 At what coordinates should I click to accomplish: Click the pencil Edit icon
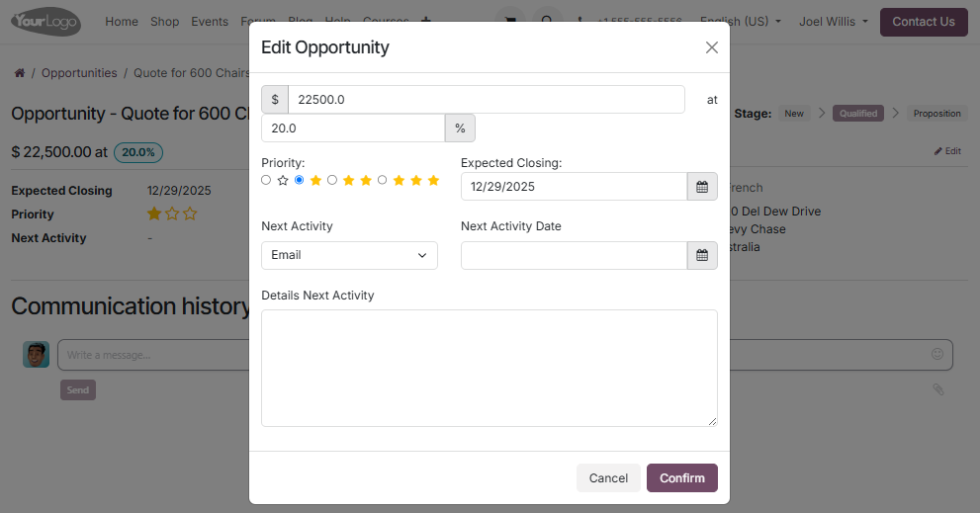[x=947, y=151]
